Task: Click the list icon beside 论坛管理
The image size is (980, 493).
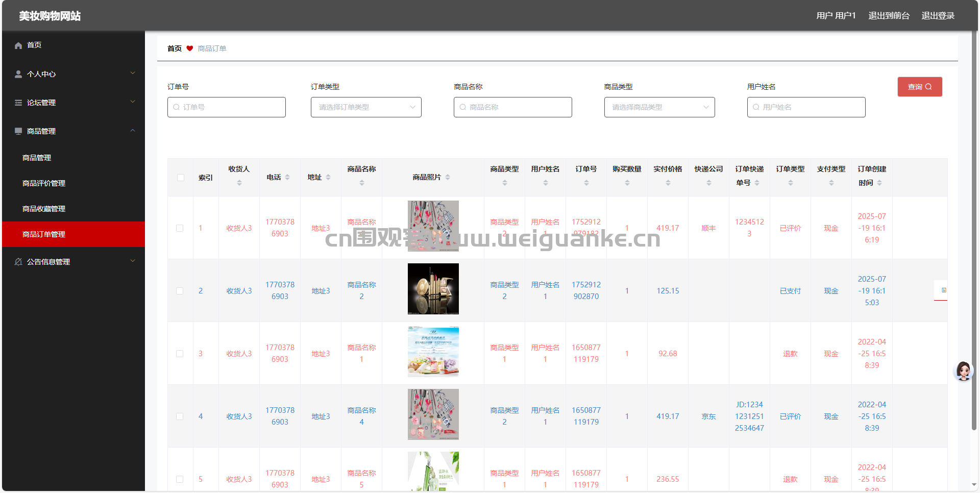Action: (18, 103)
